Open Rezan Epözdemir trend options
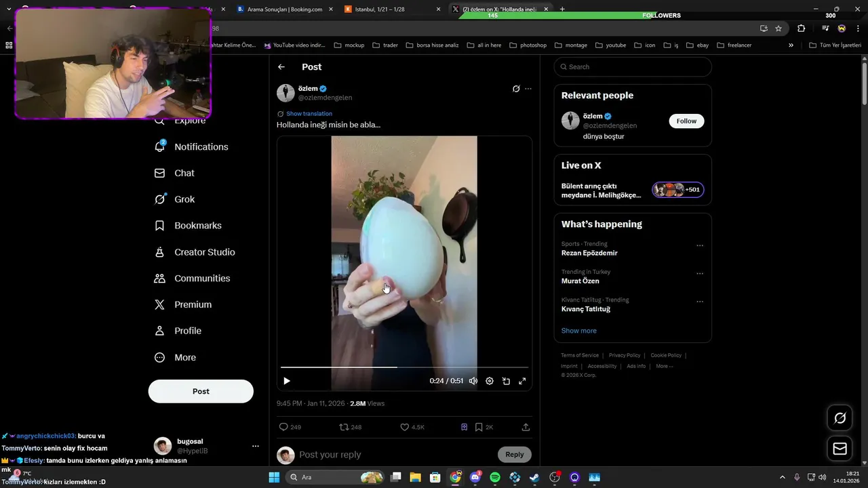 pos(700,246)
